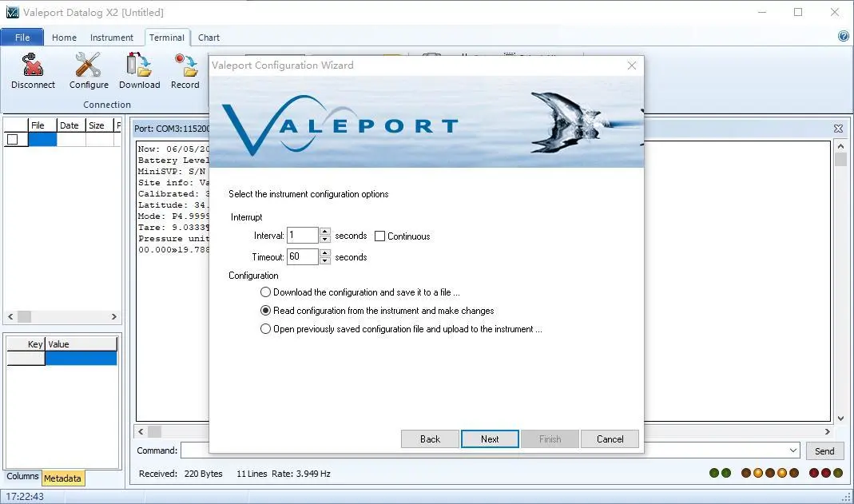Click the Size column header

click(x=99, y=125)
